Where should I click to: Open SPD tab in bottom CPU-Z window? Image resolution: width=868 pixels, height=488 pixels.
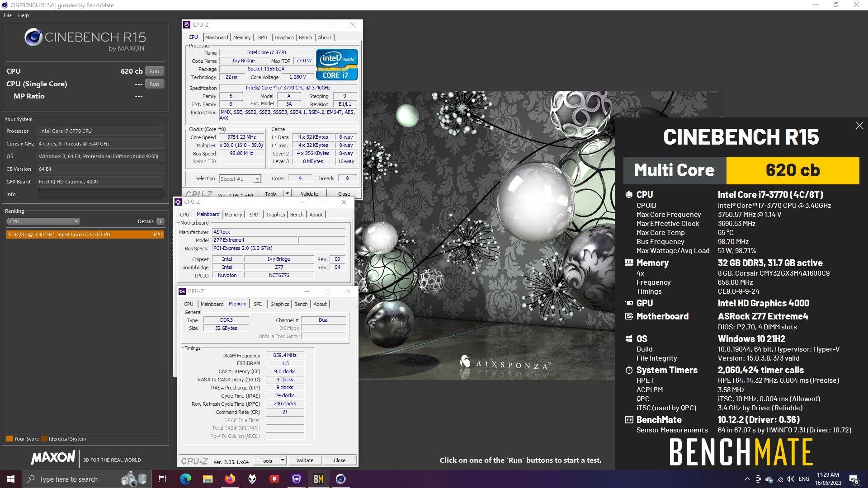tap(258, 304)
